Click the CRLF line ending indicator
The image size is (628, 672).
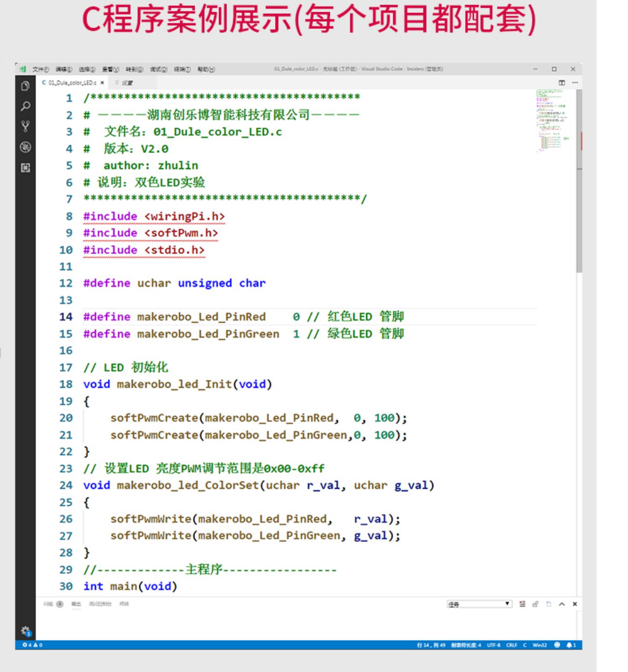pos(512,645)
